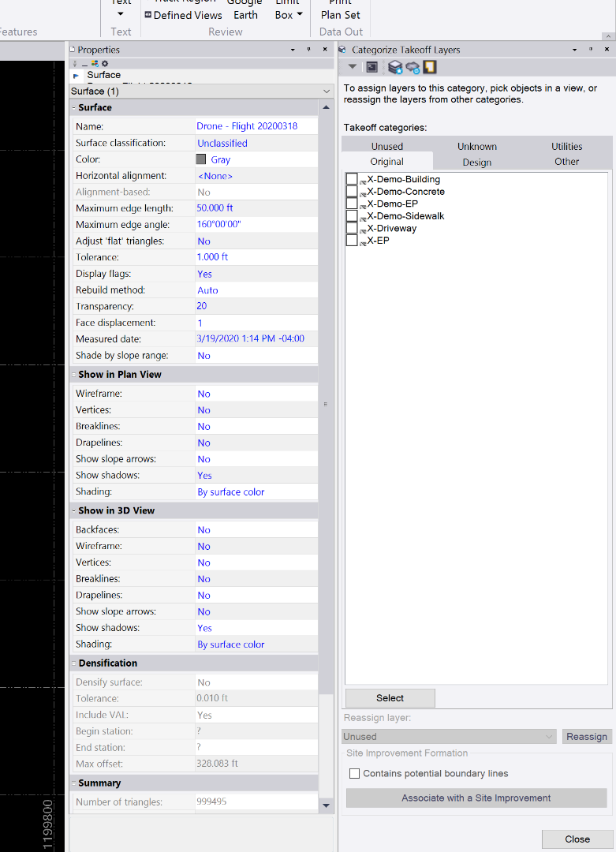Enable Contains potential boundary lines checkbox

tap(355, 773)
